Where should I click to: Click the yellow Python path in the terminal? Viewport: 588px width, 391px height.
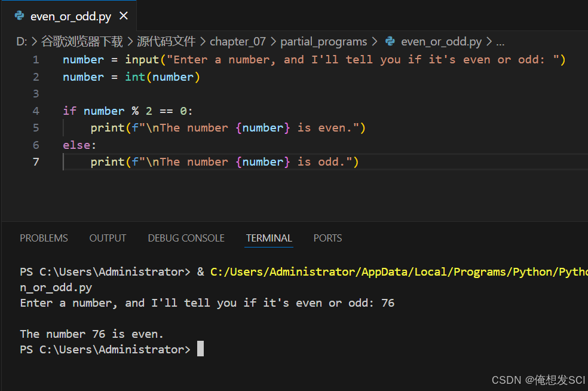[x=399, y=271]
